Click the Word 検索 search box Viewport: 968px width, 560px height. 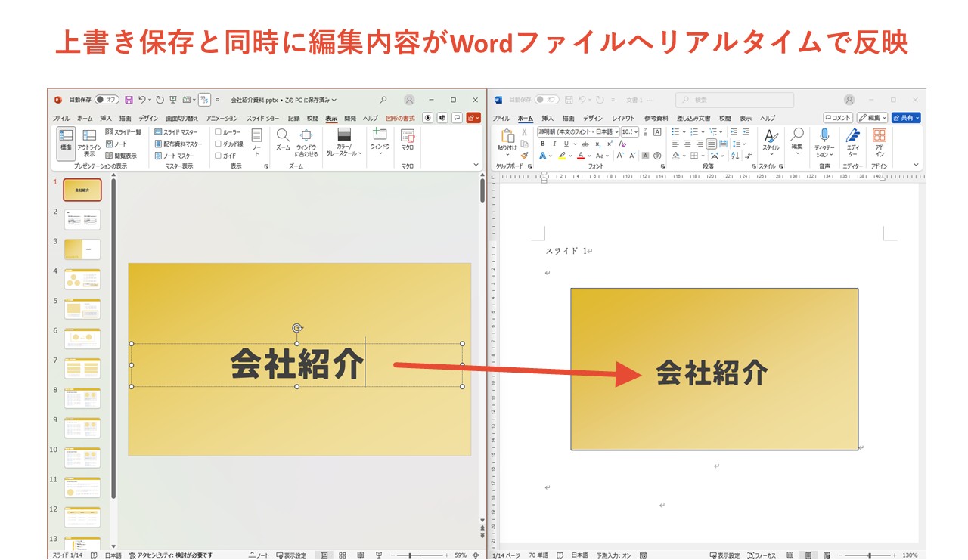click(734, 100)
